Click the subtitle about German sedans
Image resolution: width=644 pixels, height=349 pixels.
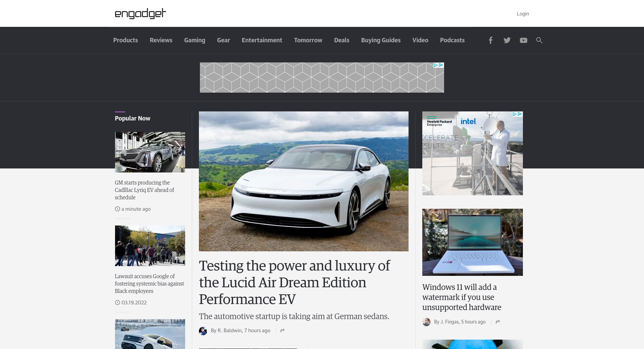pos(294,316)
